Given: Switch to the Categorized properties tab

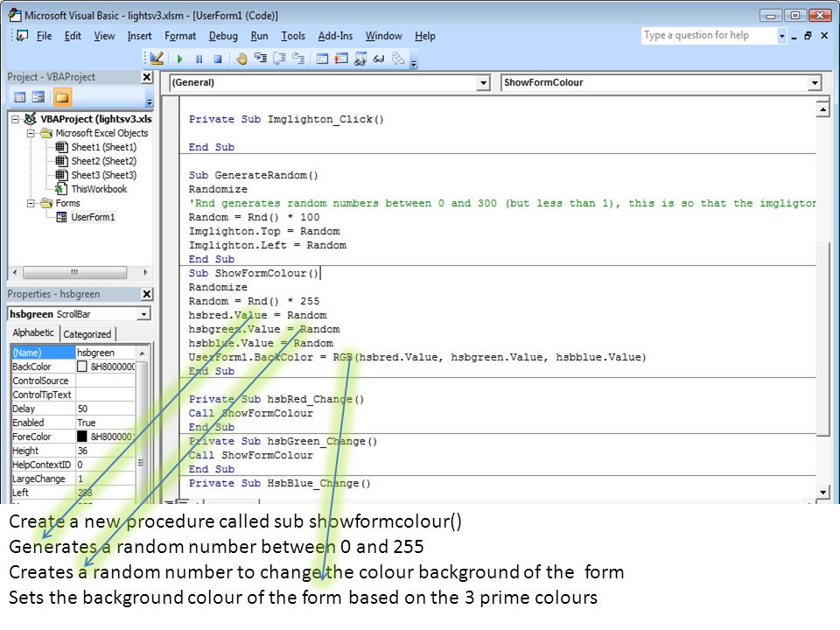Looking at the screenshot, I should 87,333.
